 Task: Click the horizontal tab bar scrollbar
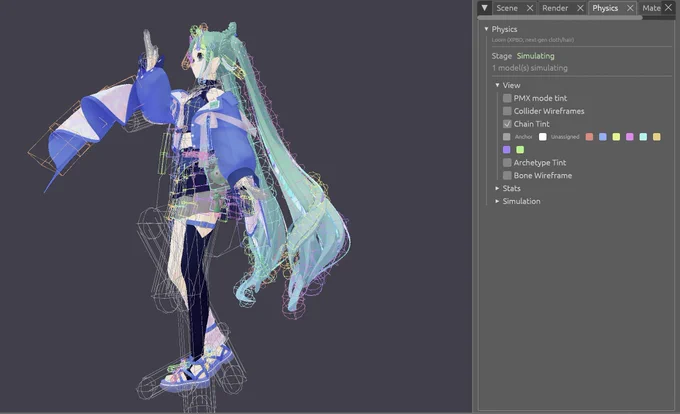pos(559,18)
